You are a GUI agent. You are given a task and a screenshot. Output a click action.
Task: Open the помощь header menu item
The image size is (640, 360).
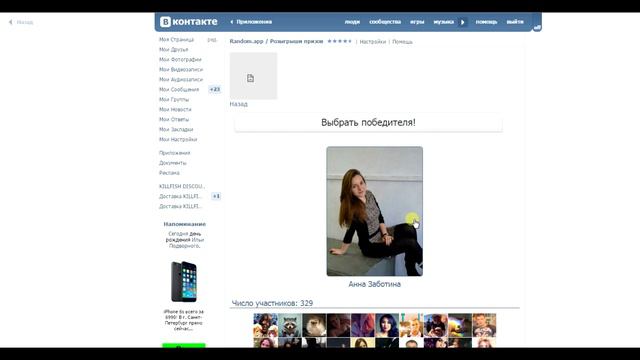click(486, 22)
